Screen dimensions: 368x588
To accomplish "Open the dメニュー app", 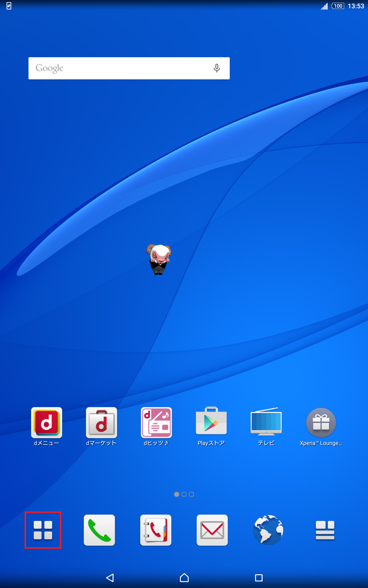I will pos(47,426).
